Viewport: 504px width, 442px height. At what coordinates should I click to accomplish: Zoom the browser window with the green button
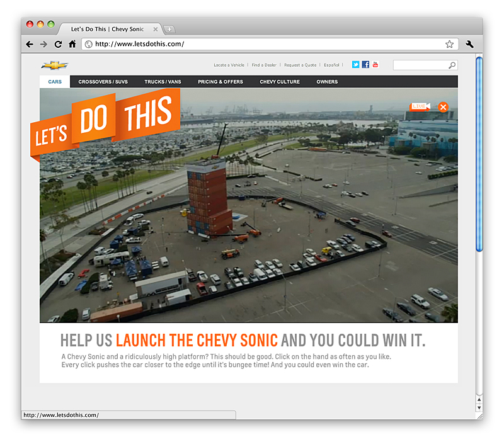tap(51, 24)
